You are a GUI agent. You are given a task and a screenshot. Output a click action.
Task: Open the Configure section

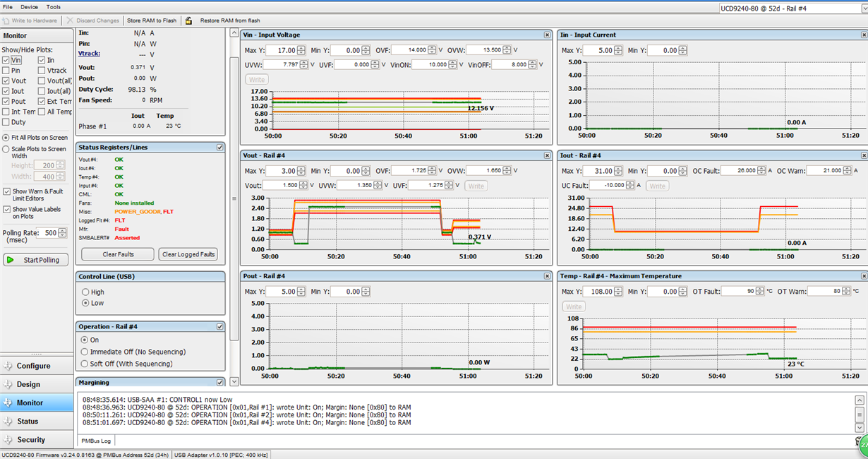[x=36, y=366]
